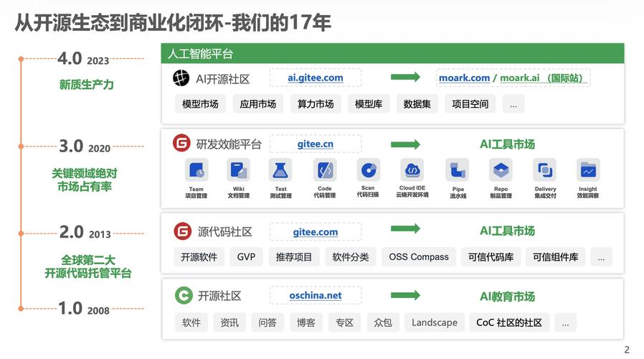Click the ellipsis tag after 可信组件库
Image resolution: width=644 pixels, height=359 pixels.
[601, 257]
